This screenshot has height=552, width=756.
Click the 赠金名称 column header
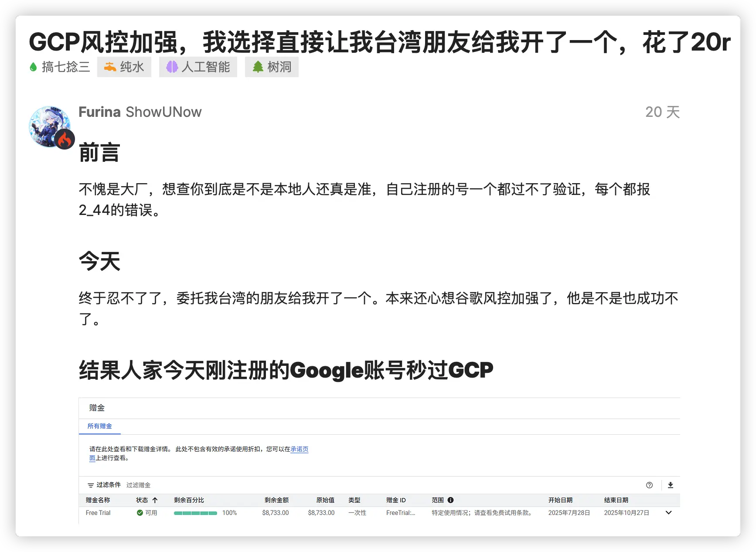click(98, 500)
